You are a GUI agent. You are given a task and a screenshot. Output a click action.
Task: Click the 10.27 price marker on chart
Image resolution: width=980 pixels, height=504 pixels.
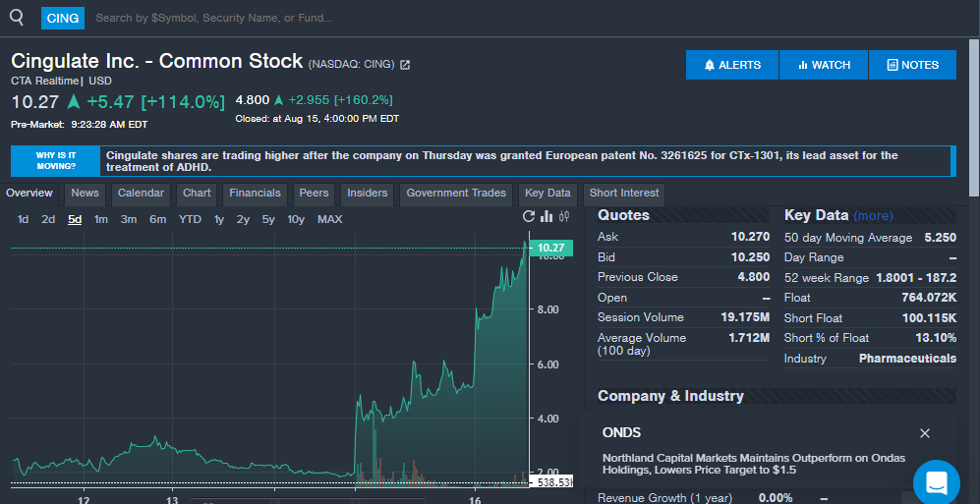pos(550,248)
